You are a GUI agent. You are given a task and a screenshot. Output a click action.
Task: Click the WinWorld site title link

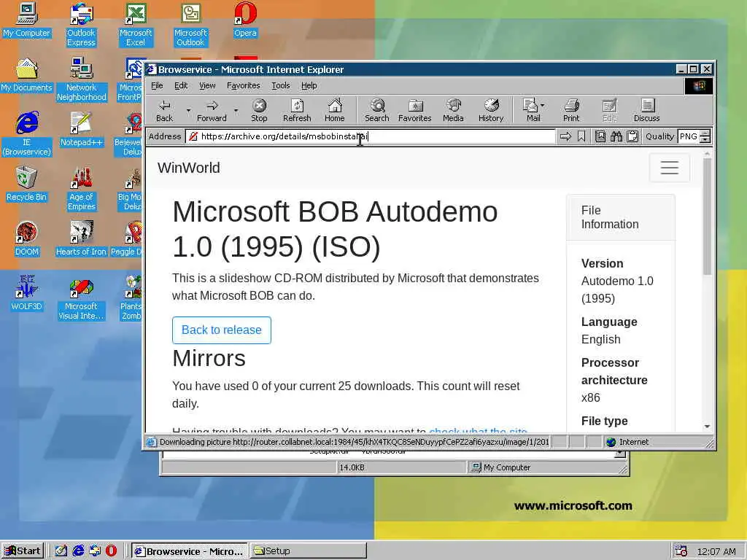coord(189,168)
